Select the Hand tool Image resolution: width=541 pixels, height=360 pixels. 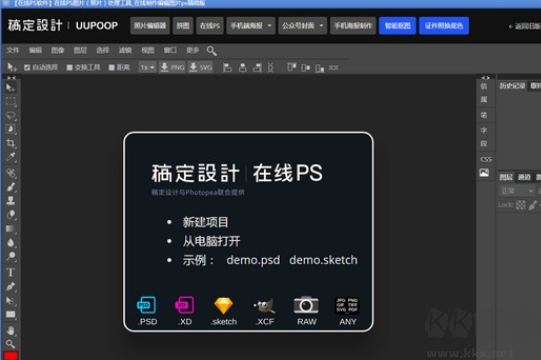click(10, 330)
